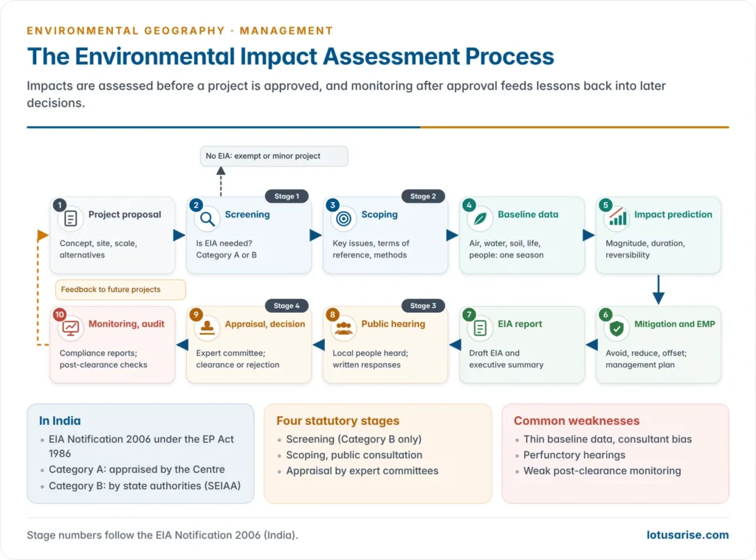This screenshot has height=560, width=756.
Task: Click the 'Four statutory stages' panel heading
Action: tap(338, 421)
